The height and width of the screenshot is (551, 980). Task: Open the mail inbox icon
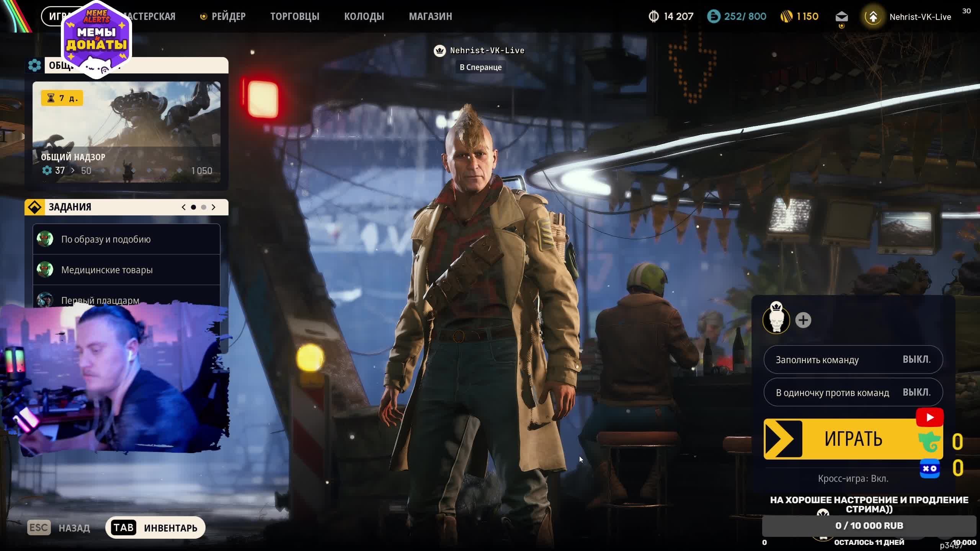(x=841, y=17)
